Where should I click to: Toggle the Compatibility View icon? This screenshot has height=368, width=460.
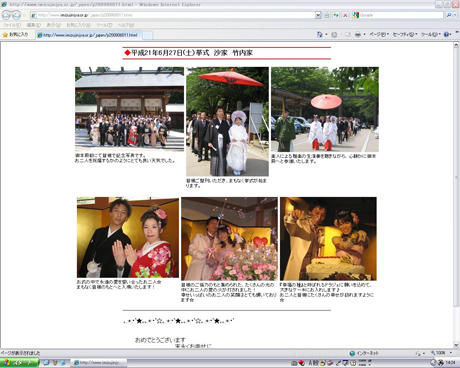pos(327,15)
